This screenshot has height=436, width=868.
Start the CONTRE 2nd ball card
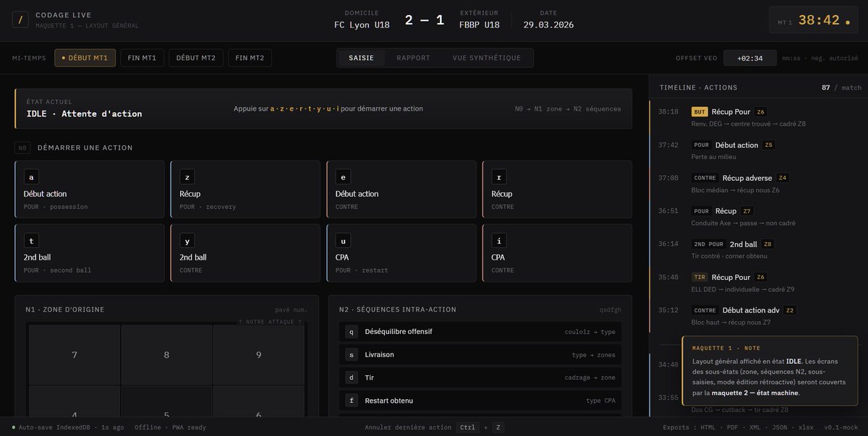(245, 253)
